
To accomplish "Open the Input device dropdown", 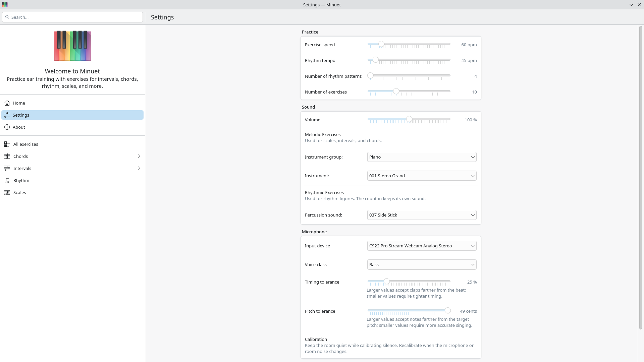I will [x=422, y=246].
